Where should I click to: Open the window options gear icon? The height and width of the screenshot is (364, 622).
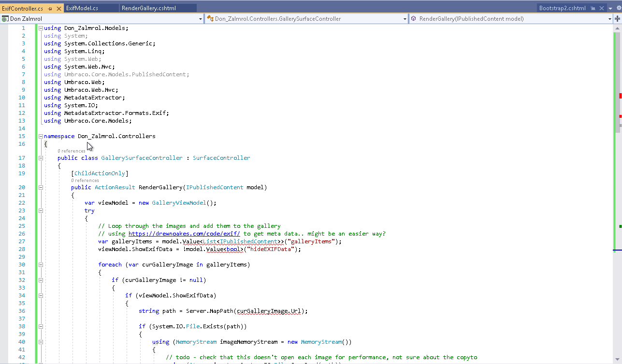pyautogui.click(x=618, y=8)
